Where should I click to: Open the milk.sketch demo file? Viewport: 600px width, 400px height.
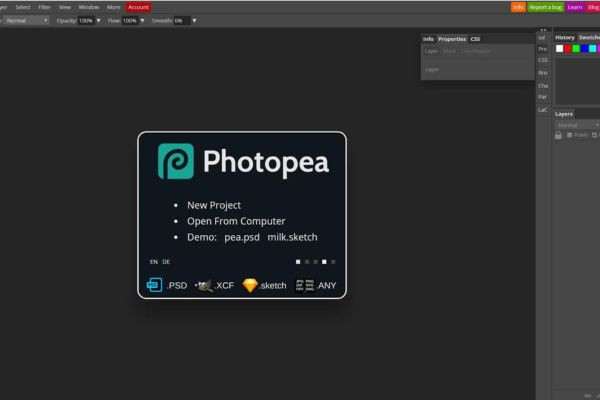292,237
